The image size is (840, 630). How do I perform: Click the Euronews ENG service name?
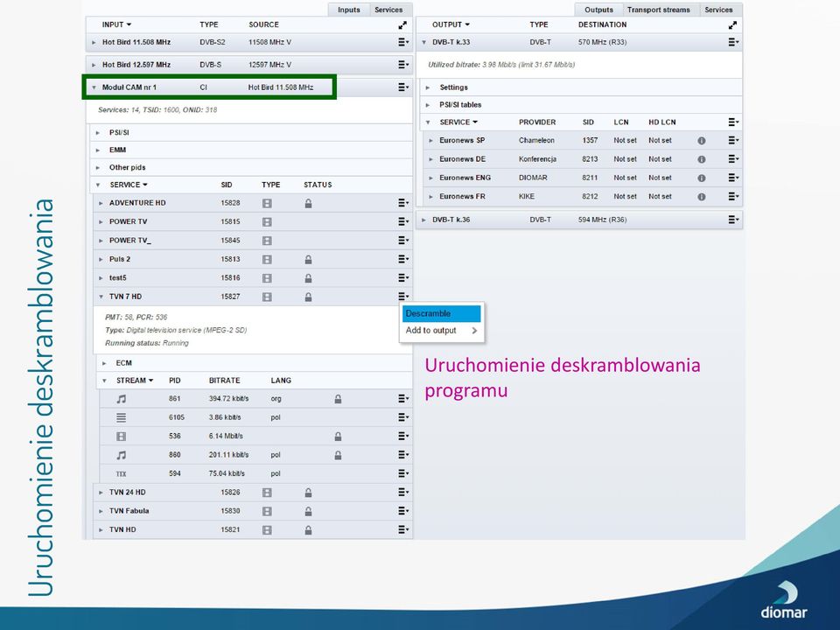pos(465,178)
